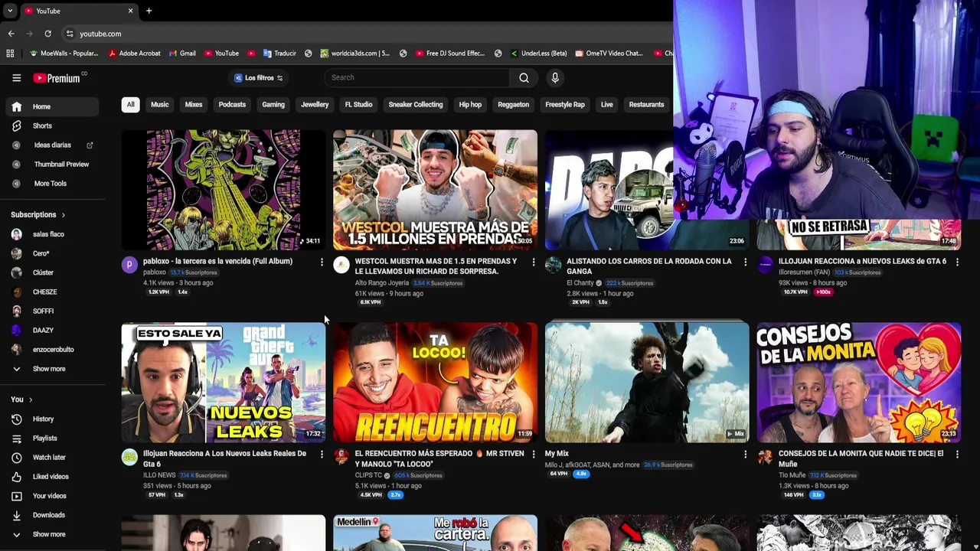
Task: Close the YouTube browser tab
Action: [130, 11]
